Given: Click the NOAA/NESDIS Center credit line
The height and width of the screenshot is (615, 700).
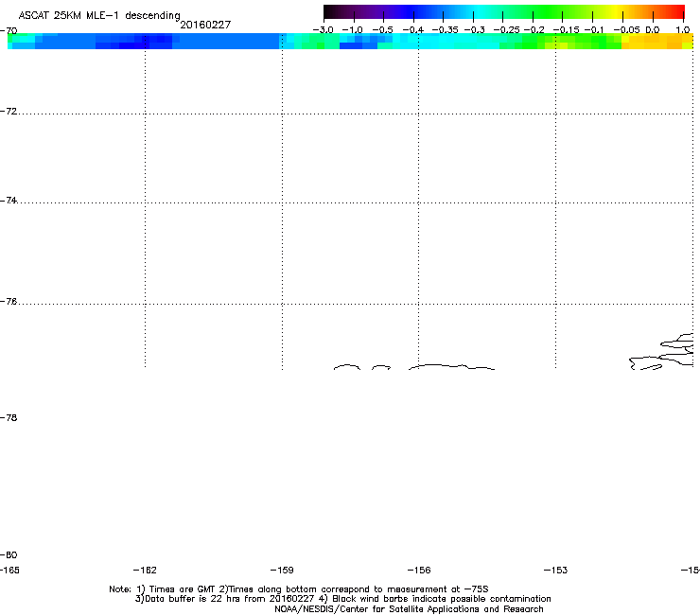Looking at the screenshot, I should tap(409, 609).
